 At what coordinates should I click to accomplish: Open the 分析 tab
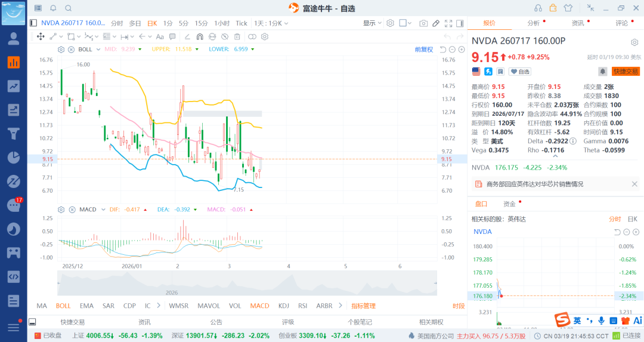[x=534, y=23]
